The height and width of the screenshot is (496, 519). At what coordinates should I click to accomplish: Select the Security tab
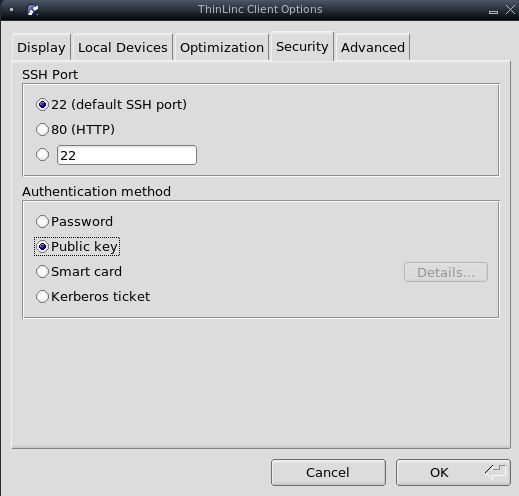click(302, 46)
